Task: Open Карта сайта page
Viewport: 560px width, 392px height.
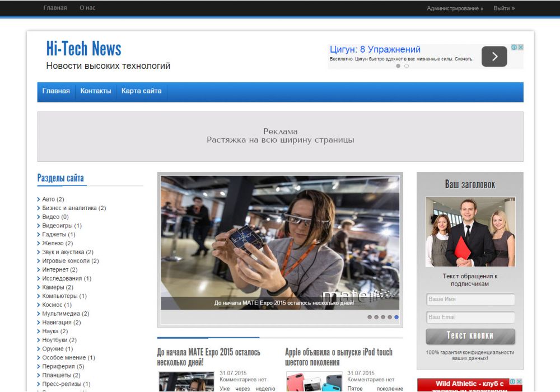Action: point(142,91)
